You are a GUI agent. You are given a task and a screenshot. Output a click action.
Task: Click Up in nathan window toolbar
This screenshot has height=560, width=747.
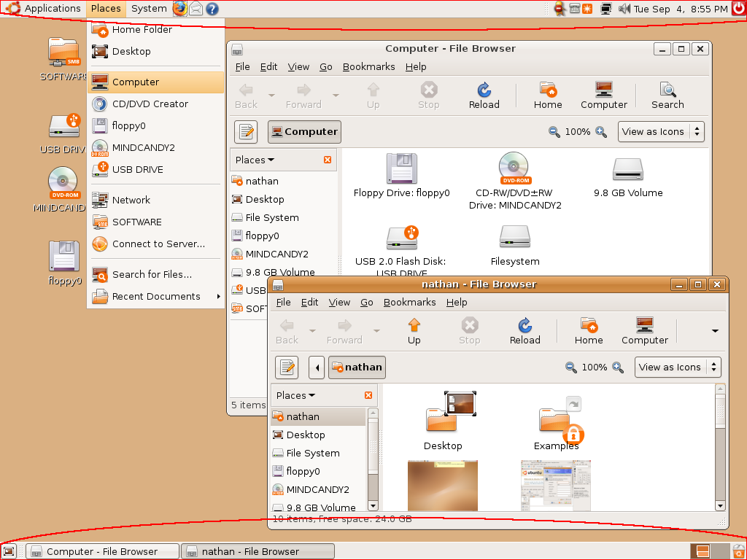[x=414, y=332]
